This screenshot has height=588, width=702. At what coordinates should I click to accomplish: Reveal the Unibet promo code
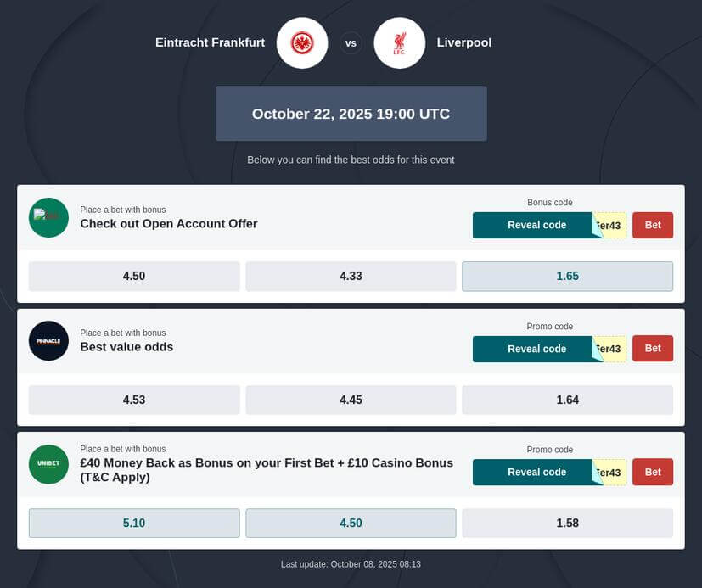pyautogui.click(x=536, y=473)
